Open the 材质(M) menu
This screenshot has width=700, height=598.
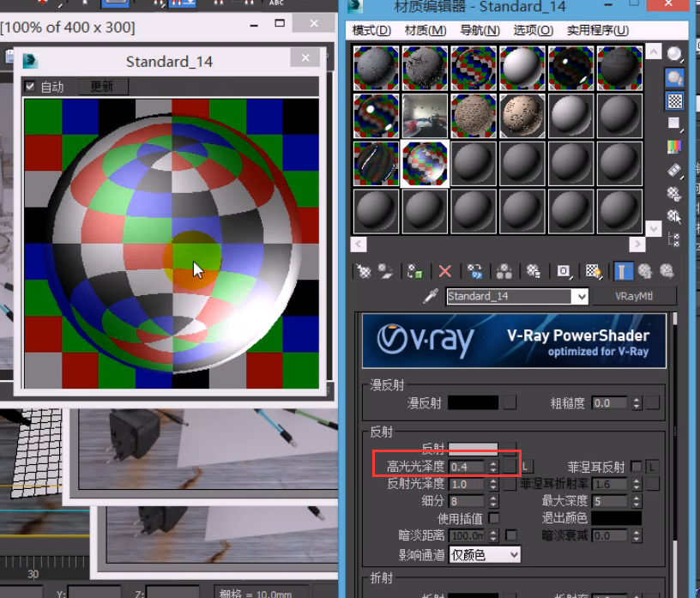point(425,30)
